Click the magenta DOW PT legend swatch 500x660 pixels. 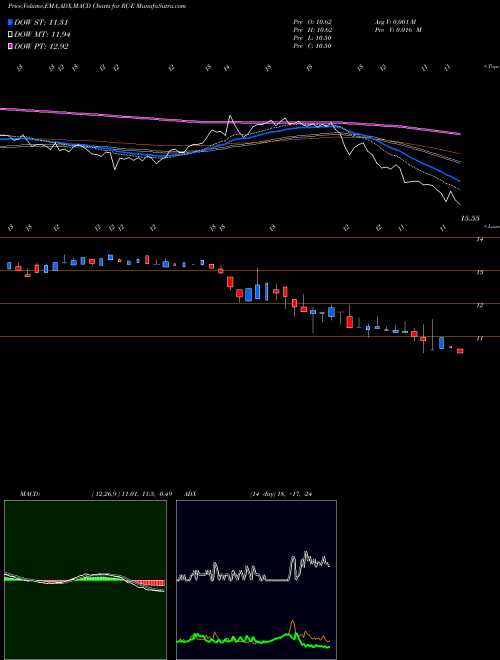click(10, 46)
